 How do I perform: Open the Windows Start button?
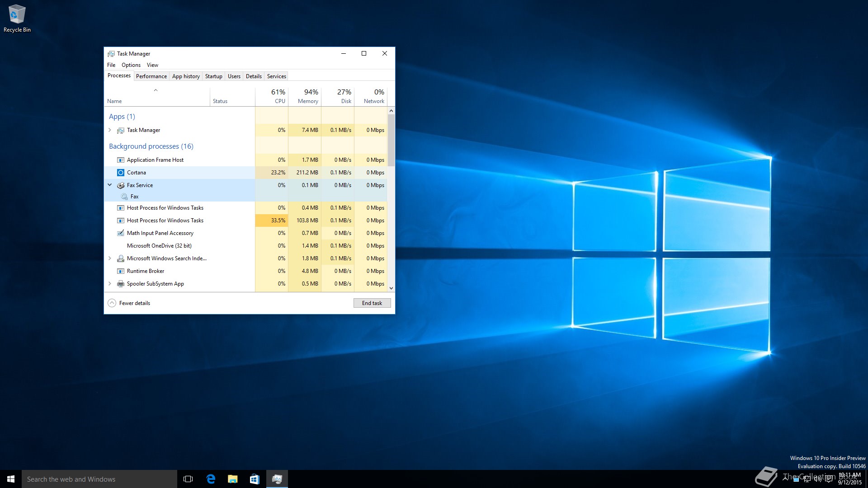[x=11, y=479]
